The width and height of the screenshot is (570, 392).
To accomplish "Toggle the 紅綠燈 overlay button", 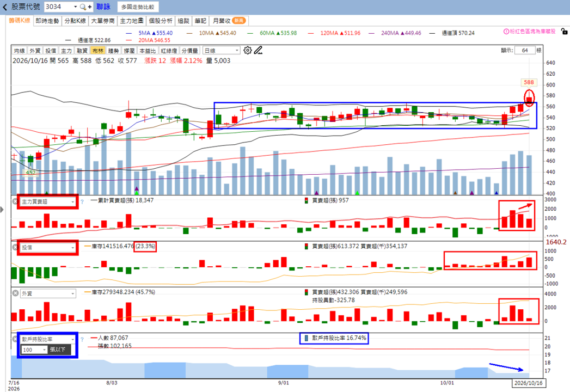I will click(169, 51).
